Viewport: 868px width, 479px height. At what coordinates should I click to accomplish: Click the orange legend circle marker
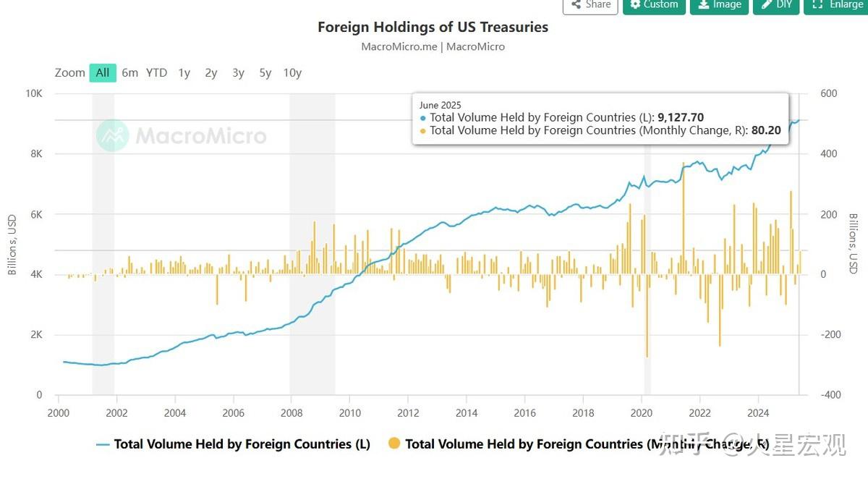click(x=394, y=444)
